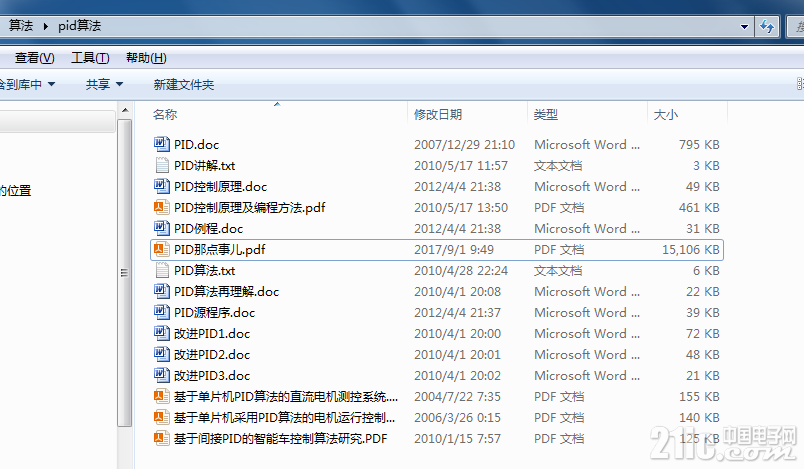
Task: Click the navigation pane scrollbar thumb
Action: [124, 273]
